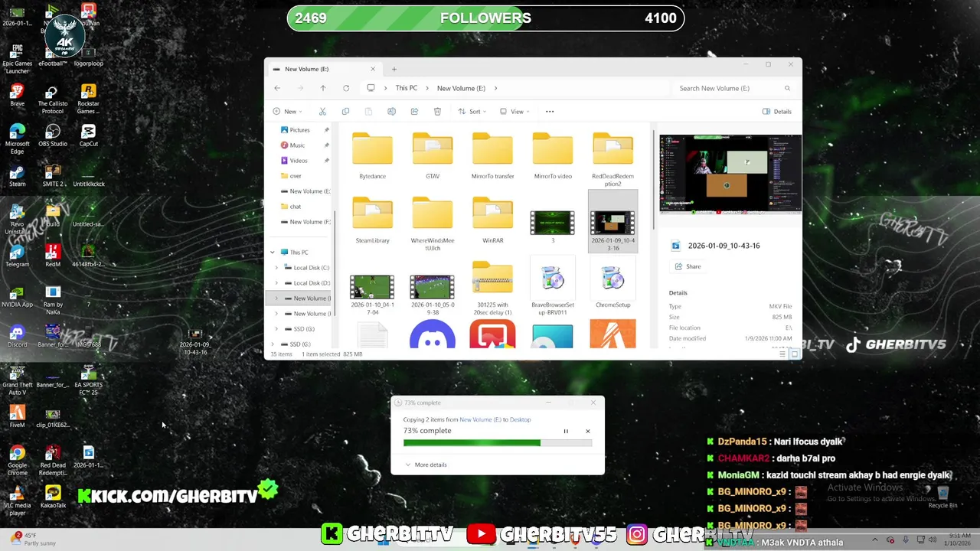Switch to large icons view in status bar
The width and height of the screenshot is (980, 551).
tap(795, 354)
